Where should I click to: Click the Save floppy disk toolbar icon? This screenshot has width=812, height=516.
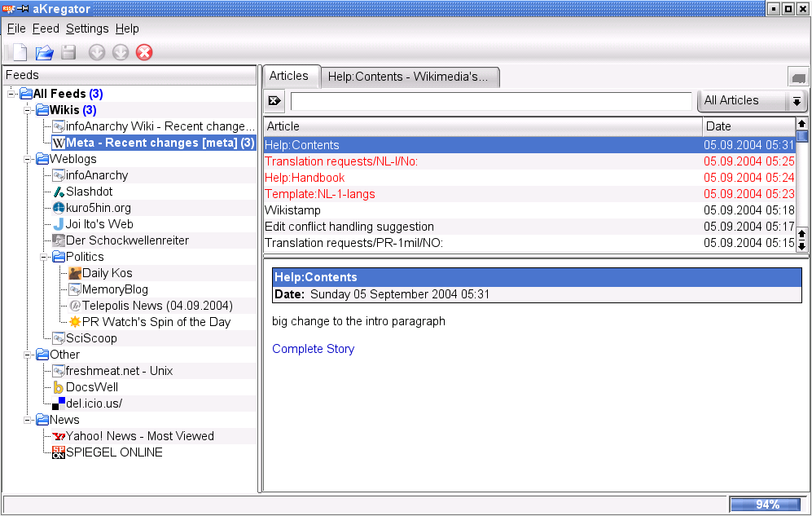(x=68, y=52)
